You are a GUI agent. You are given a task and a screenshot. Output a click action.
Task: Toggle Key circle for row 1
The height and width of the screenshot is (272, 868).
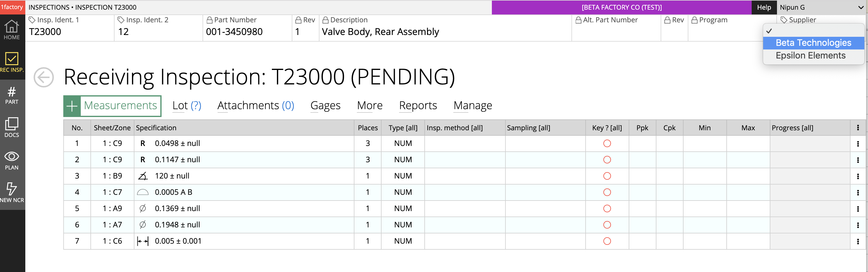click(607, 144)
